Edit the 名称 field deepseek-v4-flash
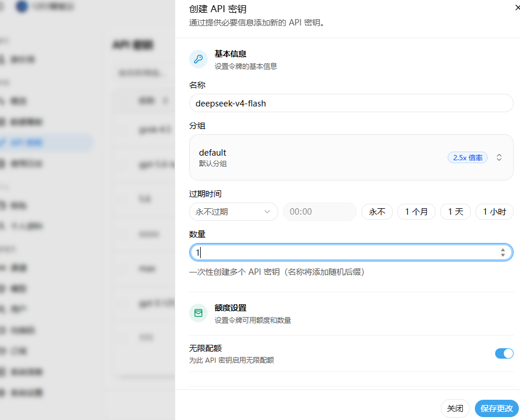 tap(351, 103)
